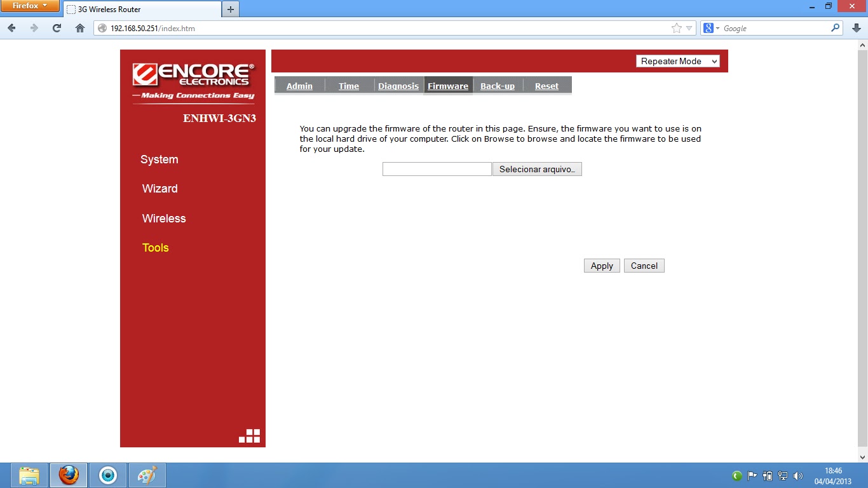
Task: Switch to the Back-up tab
Action: coord(498,85)
